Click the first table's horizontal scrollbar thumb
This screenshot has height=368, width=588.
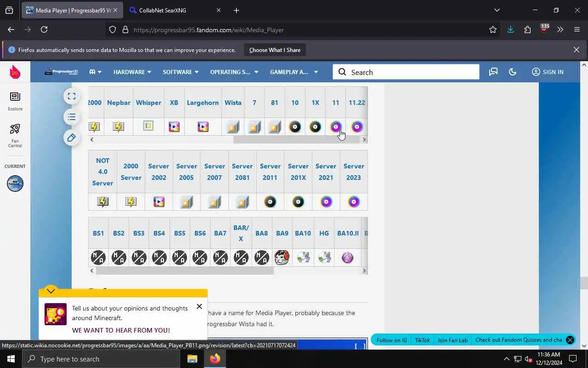[x=296, y=139]
